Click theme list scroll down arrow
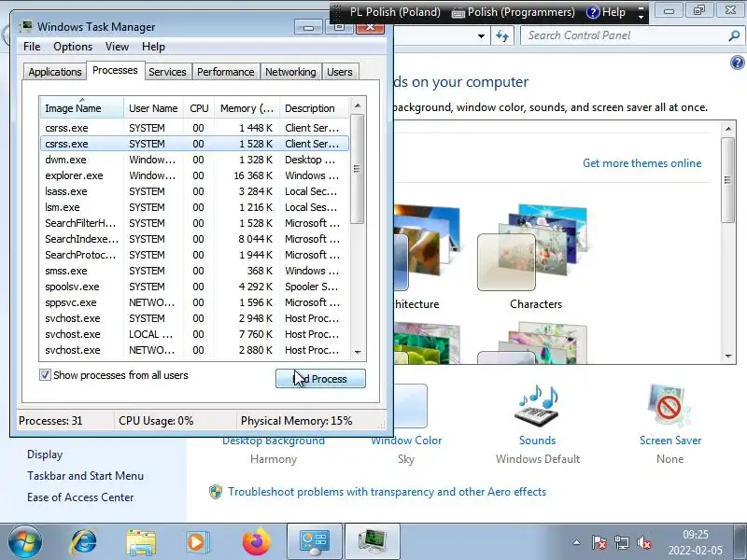This screenshot has height=560, width=747. coord(728,357)
